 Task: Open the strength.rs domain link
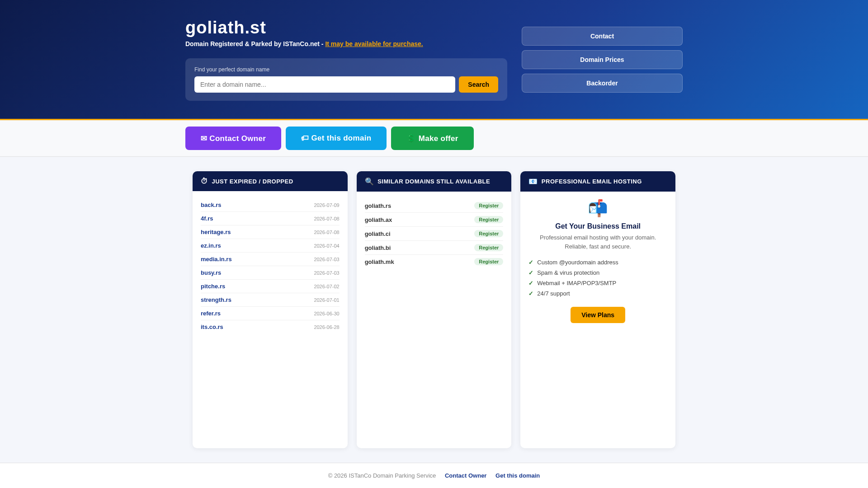[216, 300]
